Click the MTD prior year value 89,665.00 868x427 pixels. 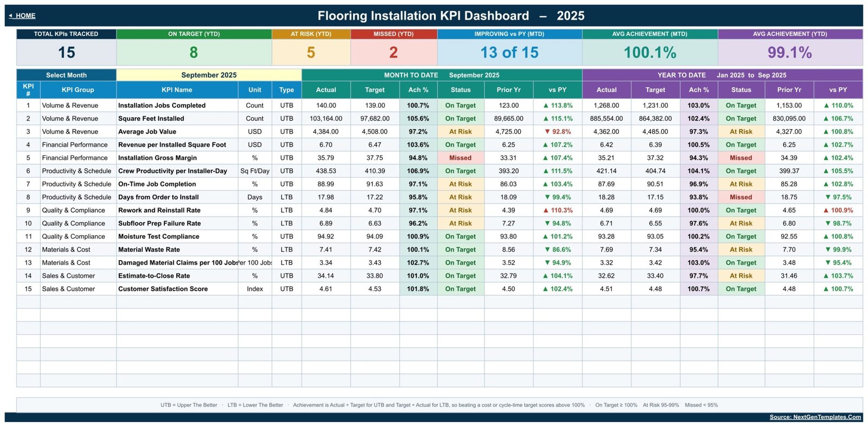[x=508, y=119]
